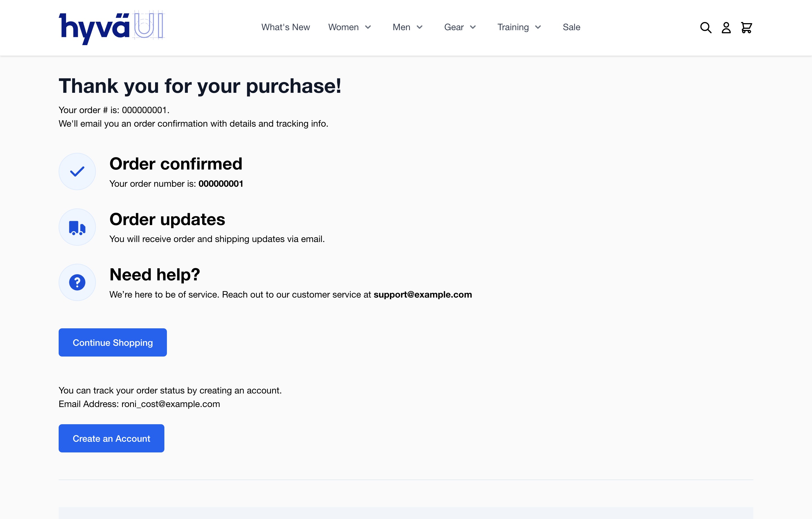Click the Continue Shopping button
Screen dimensions: 812x519
[112, 342]
